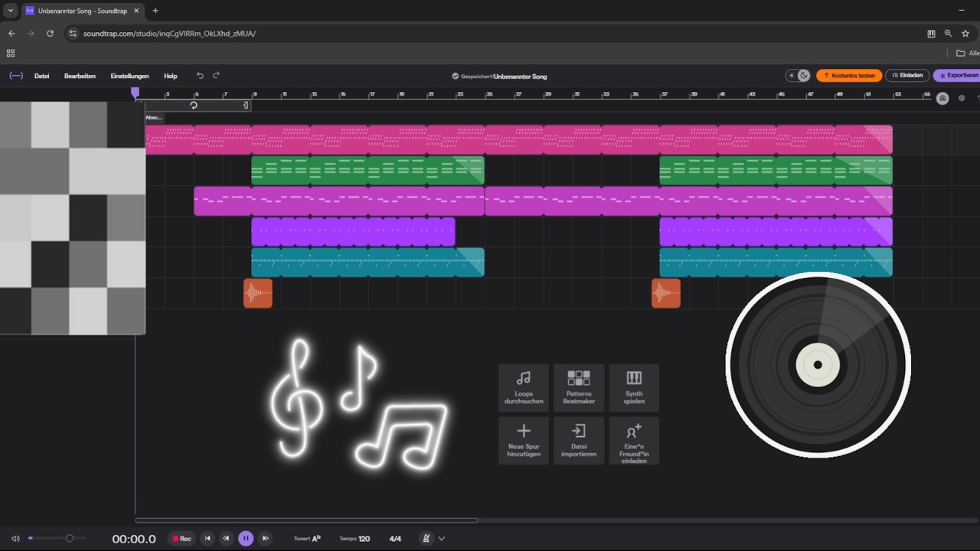Click Datei importieren
980x551 pixels.
[x=579, y=441]
